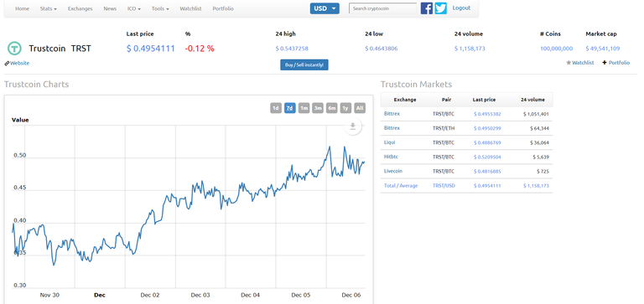The image size is (644, 304).
Task: Focus the Search cryptocoin field
Action: point(382,8)
